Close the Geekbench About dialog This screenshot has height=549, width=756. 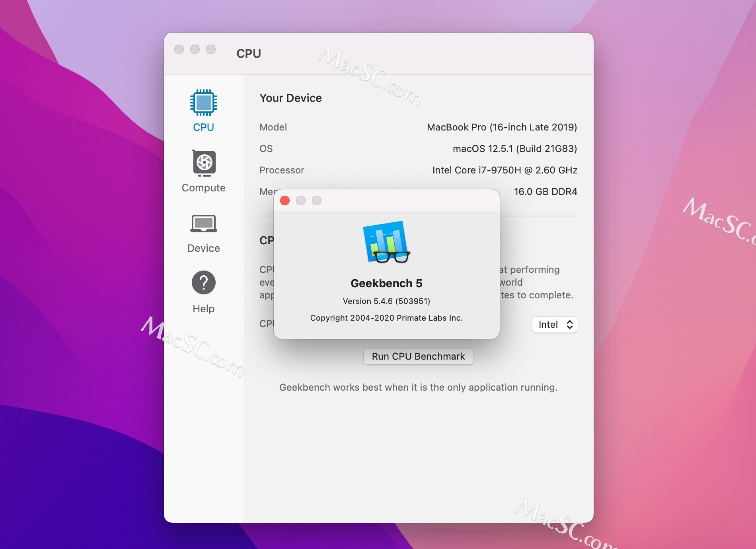tap(285, 201)
